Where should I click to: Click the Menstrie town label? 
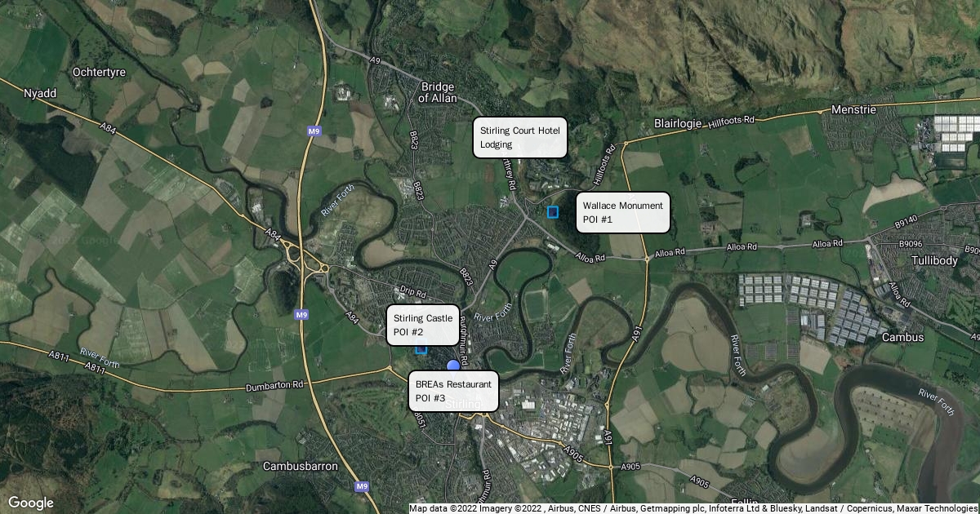853,109
